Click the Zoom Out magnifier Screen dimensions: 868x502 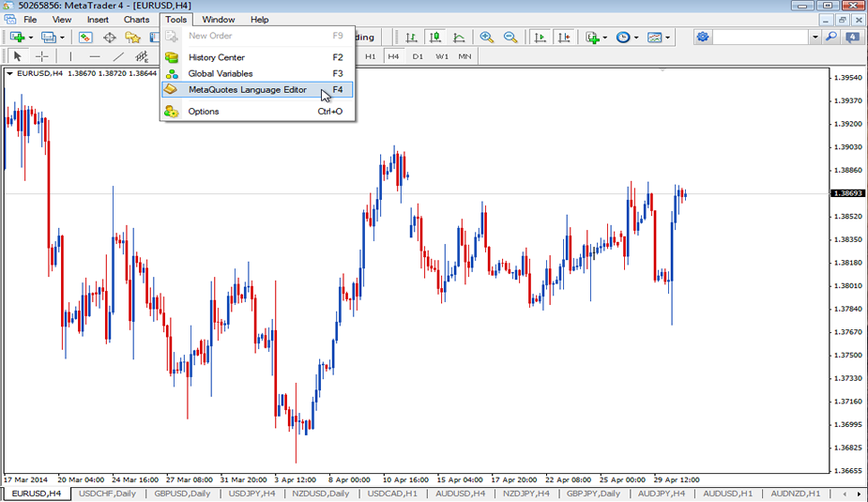click(x=510, y=38)
